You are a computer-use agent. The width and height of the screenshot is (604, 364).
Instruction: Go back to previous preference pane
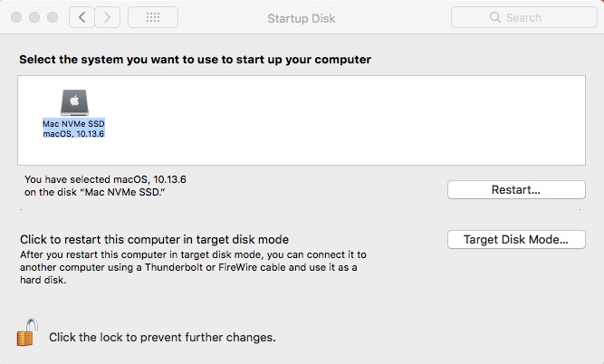[81, 17]
